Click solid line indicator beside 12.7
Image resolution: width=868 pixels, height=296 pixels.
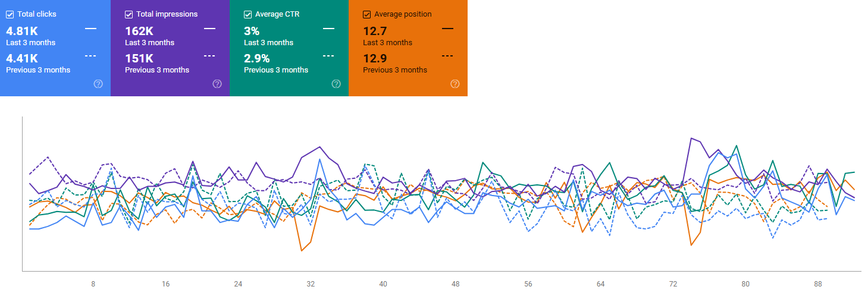(447, 28)
